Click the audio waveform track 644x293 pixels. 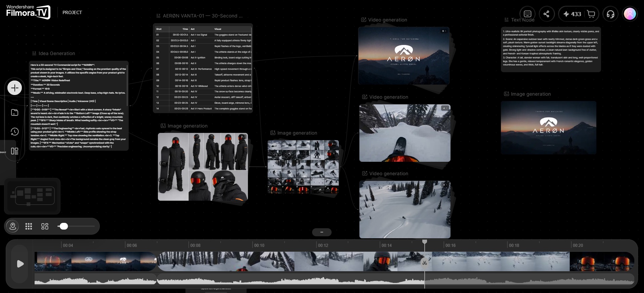click(334, 279)
